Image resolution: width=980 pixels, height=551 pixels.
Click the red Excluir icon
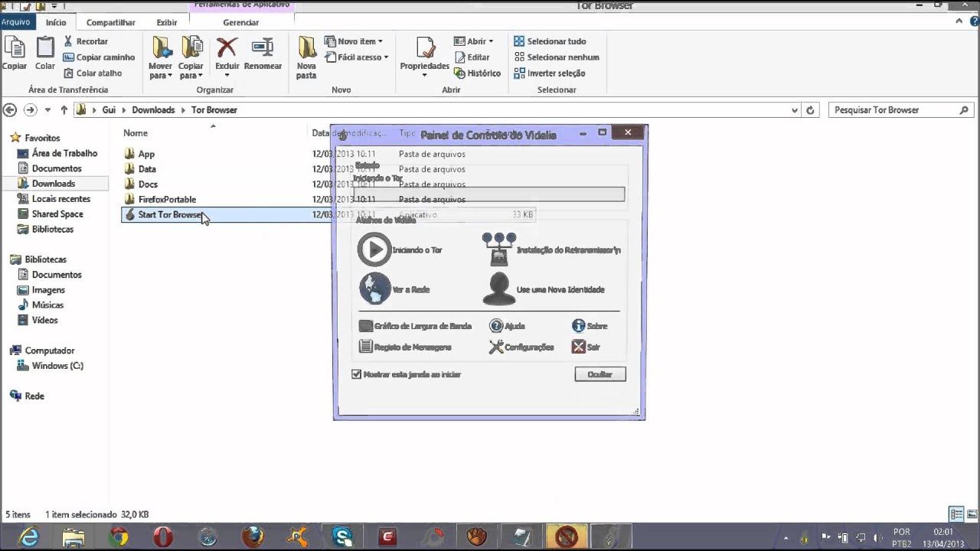pyautogui.click(x=227, y=48)
